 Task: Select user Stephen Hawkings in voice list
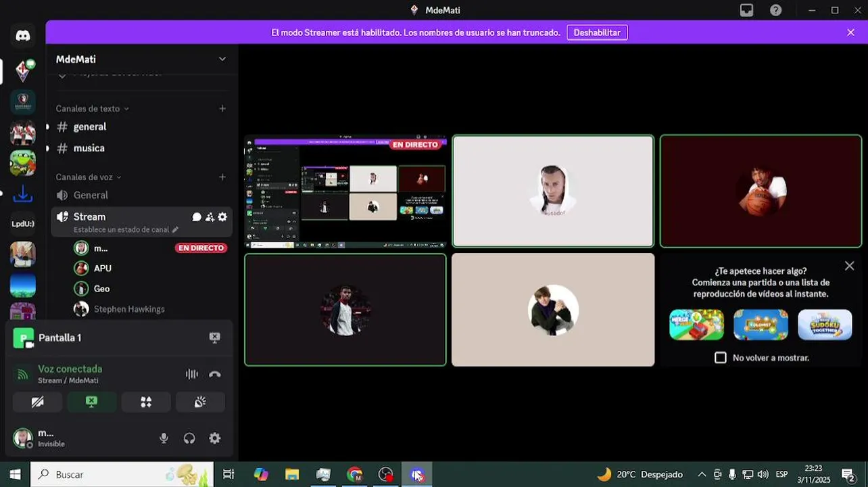(x=150, y=309)
